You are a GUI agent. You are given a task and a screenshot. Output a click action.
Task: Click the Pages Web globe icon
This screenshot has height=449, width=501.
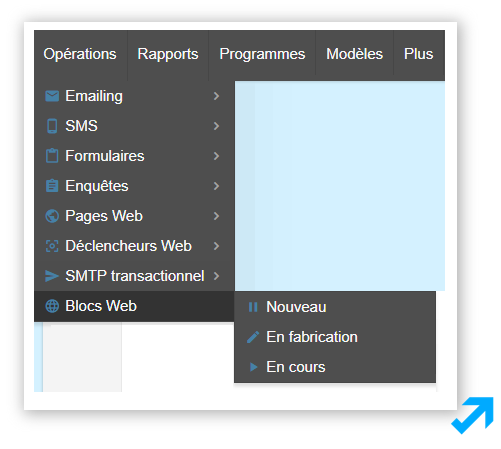52,216
